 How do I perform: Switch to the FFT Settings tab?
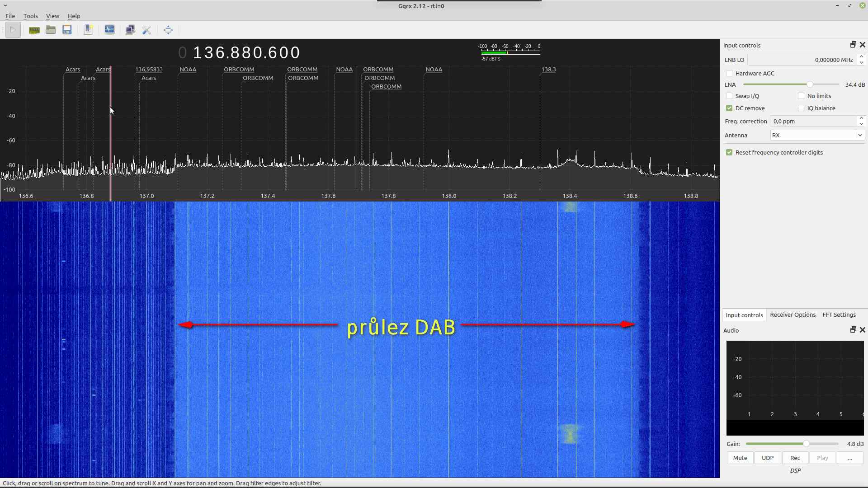coord(839,315)
